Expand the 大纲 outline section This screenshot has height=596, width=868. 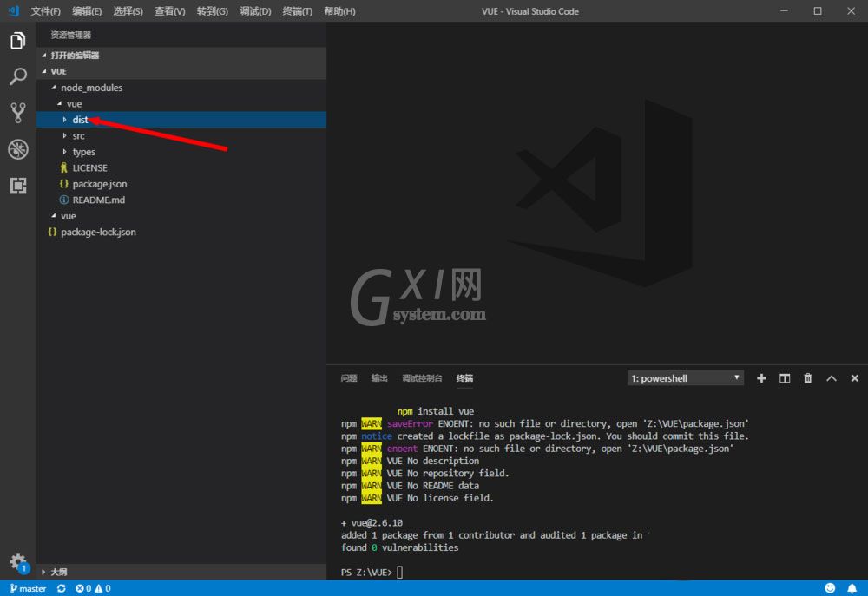(x=181, y=572)
